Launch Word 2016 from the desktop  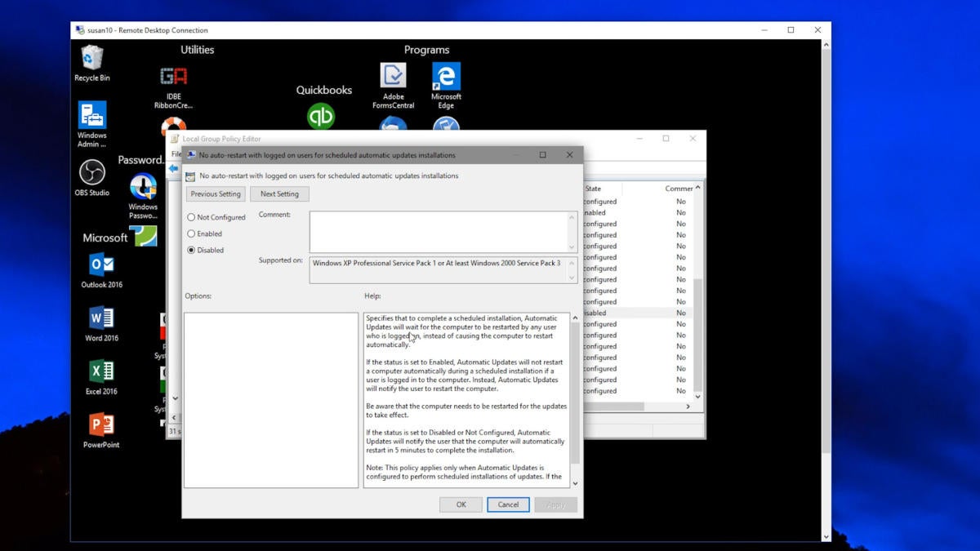tap(101, 324)
